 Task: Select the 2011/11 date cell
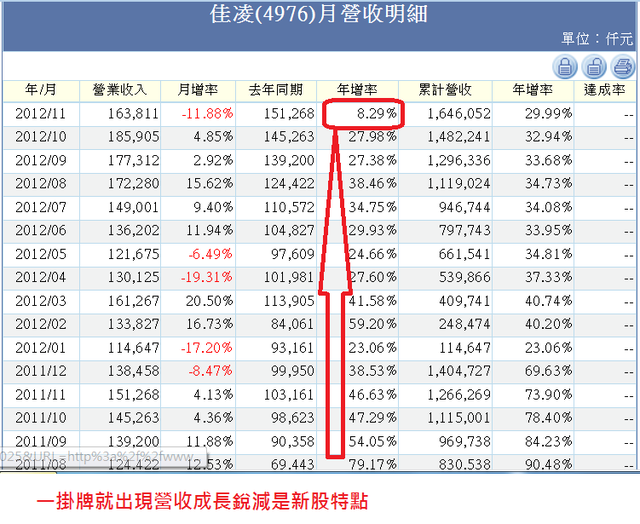(41, 395)
